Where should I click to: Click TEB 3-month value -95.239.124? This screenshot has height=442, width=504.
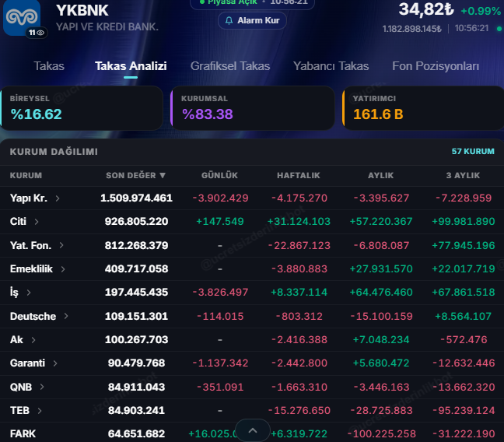coord(464,410)
